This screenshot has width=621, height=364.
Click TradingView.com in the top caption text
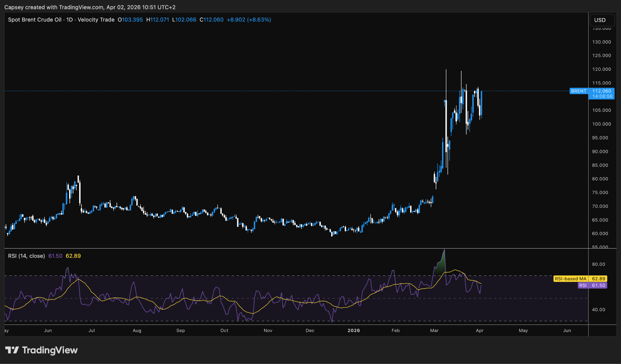[x=81, y=7]
